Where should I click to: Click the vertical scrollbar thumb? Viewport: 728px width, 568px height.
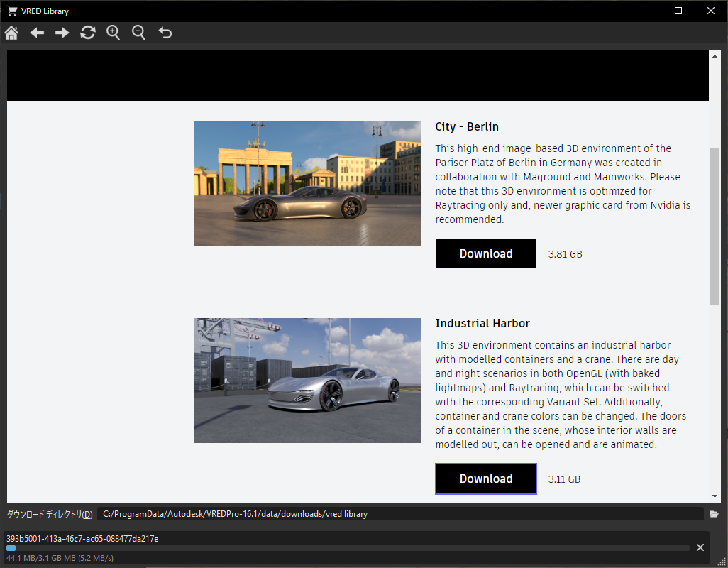pyautogui.click(x=715, y=226)
